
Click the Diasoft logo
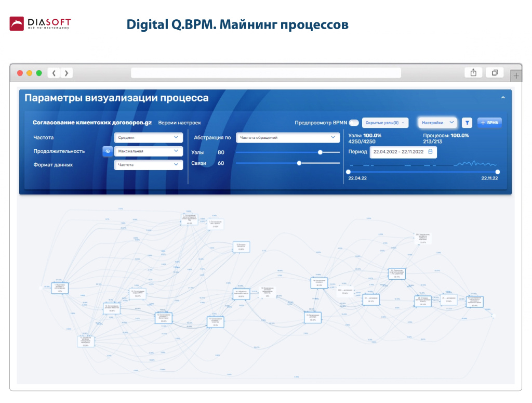(x=39, y=24)
